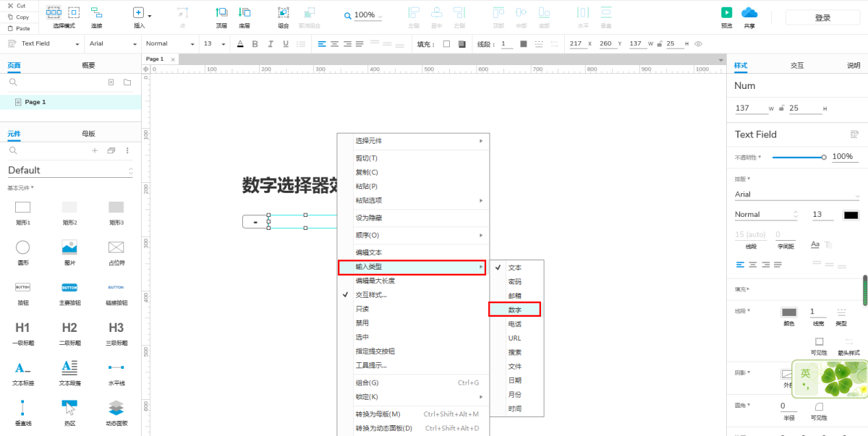Switch to the 交互 interactions tab

(796, 65)
